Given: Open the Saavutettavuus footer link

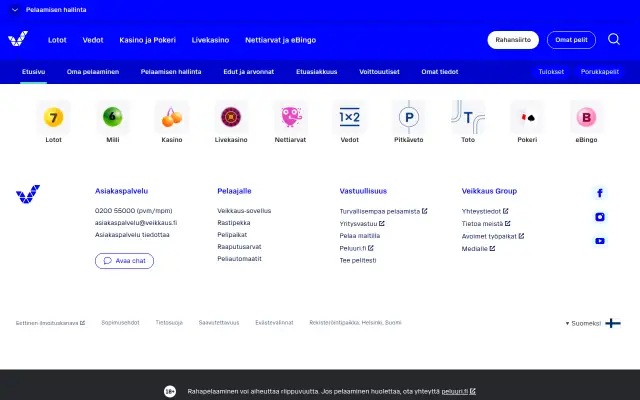Looking at the screenshot, I should [x=219, y=323].
